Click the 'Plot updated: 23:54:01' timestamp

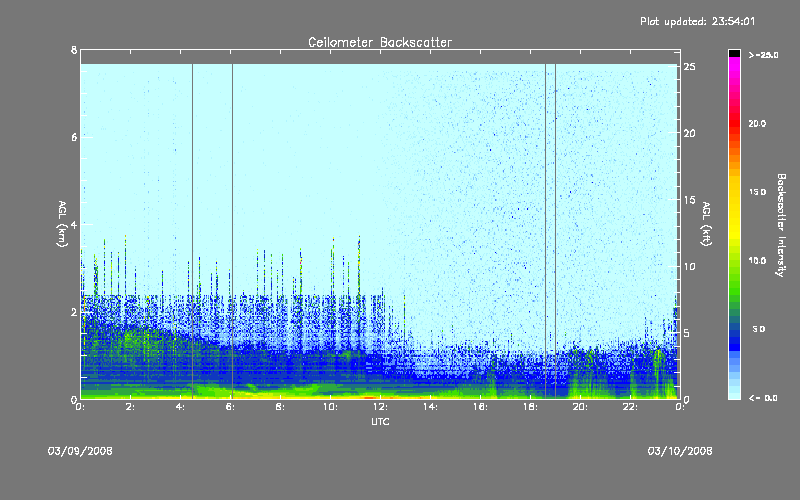click(x=697, y=21)
